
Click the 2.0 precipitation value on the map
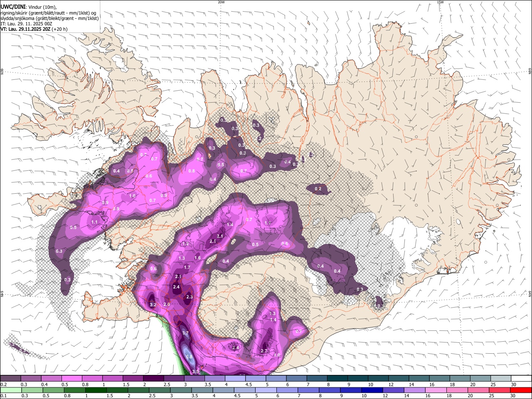click(167, 304)
